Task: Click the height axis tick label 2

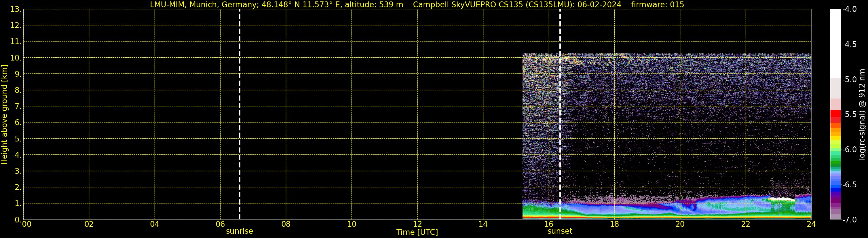Action: tap(18, 188)
